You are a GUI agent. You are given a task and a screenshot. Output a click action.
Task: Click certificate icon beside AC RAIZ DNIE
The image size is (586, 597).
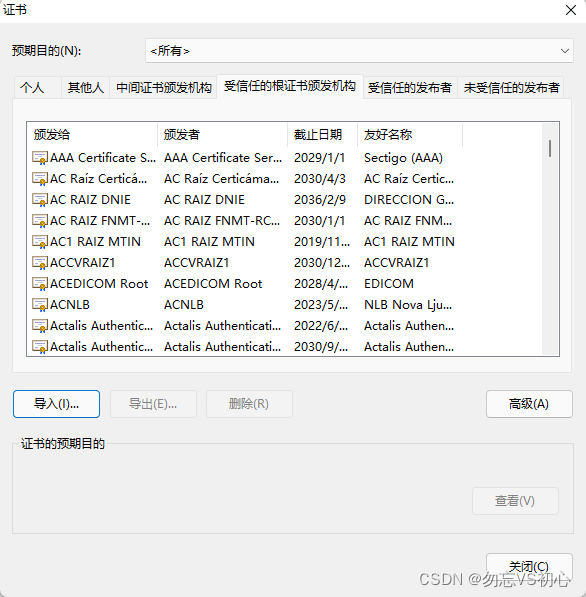point(40,200)
